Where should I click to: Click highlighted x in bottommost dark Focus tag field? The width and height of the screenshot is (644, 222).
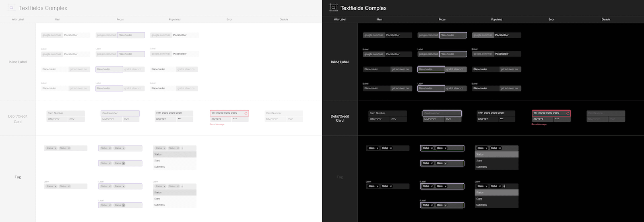tap(446, 205)
